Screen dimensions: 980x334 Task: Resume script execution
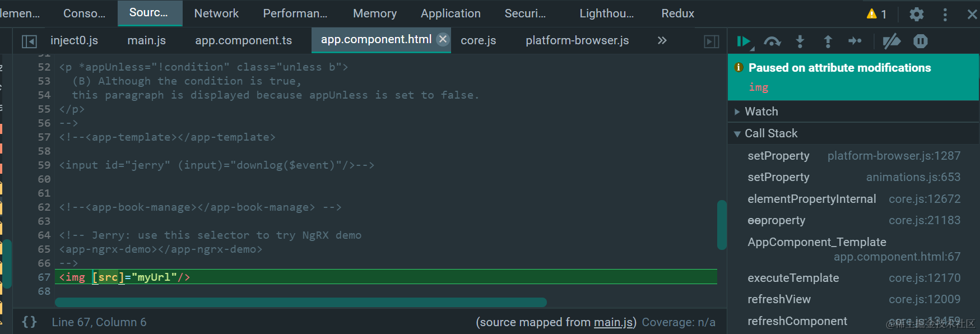point(743,41)
